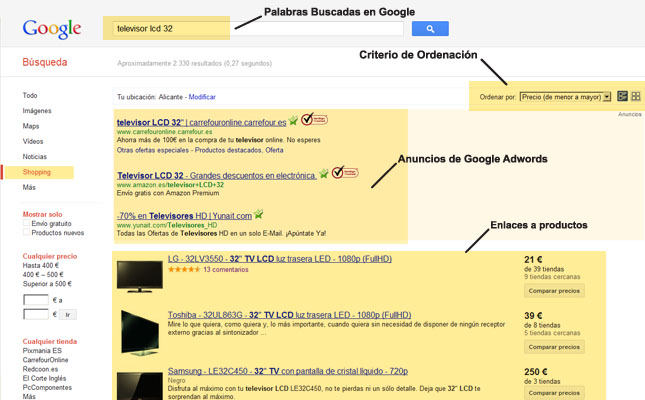
Task: Click Comparar precios for LG 21 €
Action: click(554, 291)
